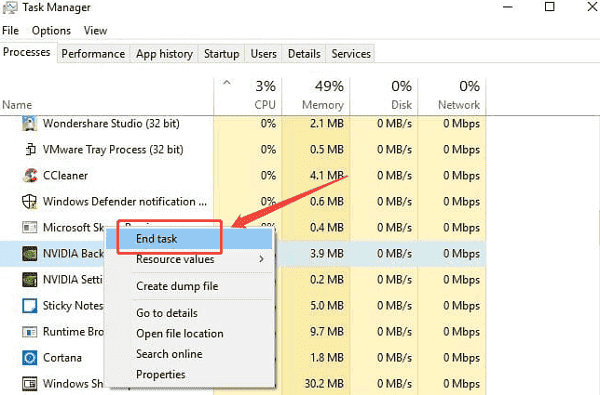Click the 3.9 MB memory value of NVIDIA row
This screenshot has height=395, width=600.
pyautogui.click(x=327, y=253)
